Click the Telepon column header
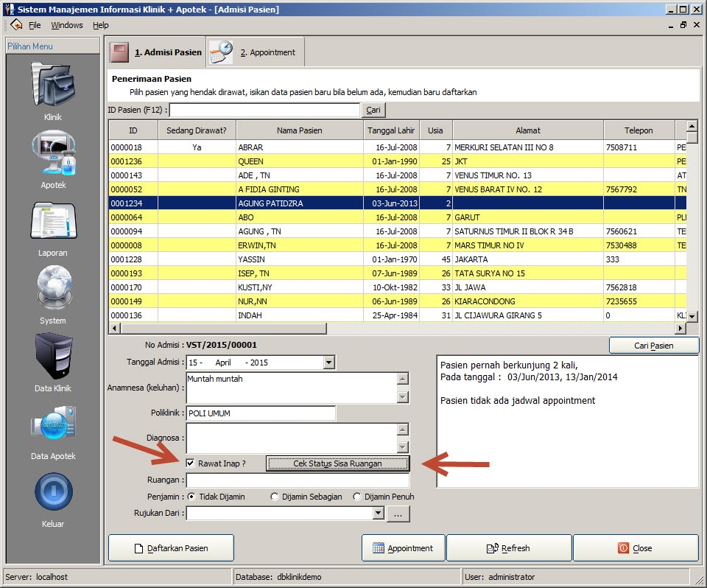 coord(639,130)
